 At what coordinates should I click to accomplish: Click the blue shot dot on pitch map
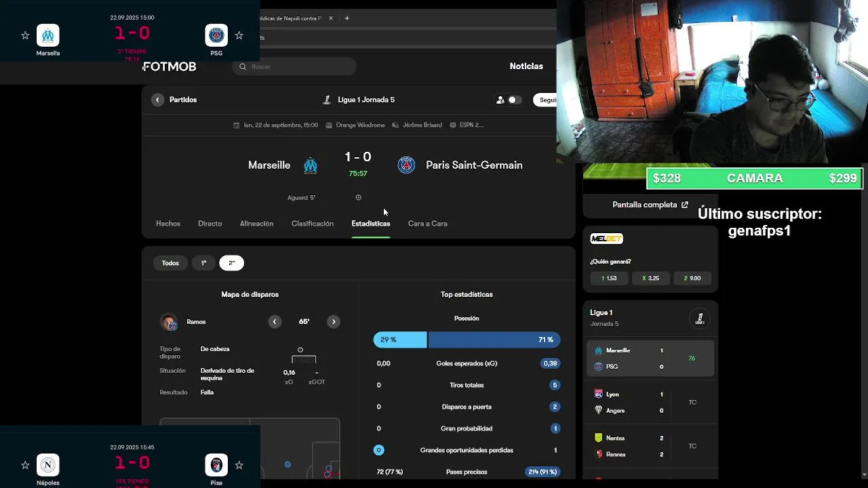(288, 464)
